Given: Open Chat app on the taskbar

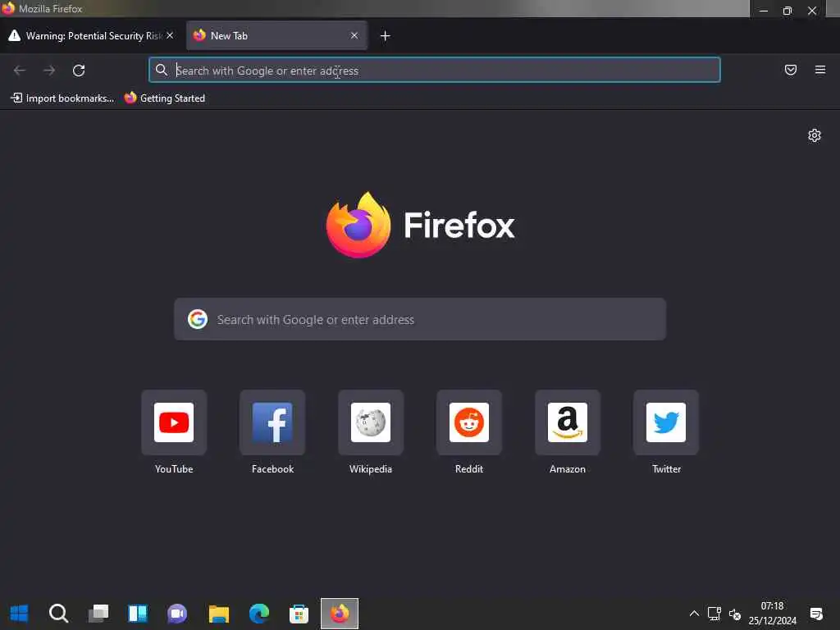Looking at the screenshot, I should (x=177, y=614).
